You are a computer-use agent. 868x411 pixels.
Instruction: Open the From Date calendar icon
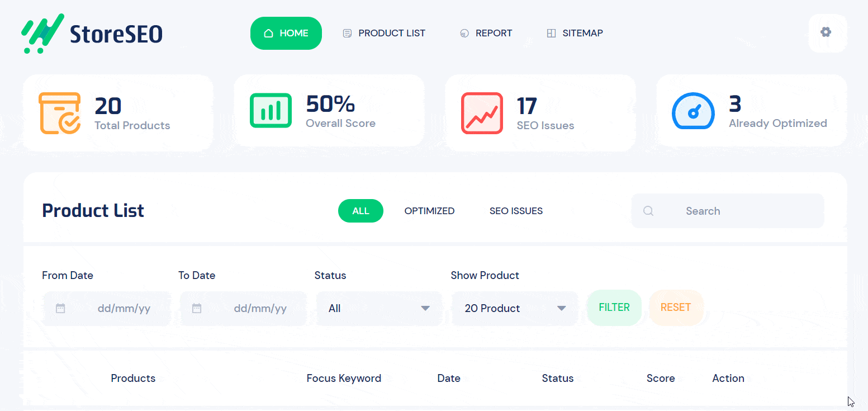coord(60,308)
